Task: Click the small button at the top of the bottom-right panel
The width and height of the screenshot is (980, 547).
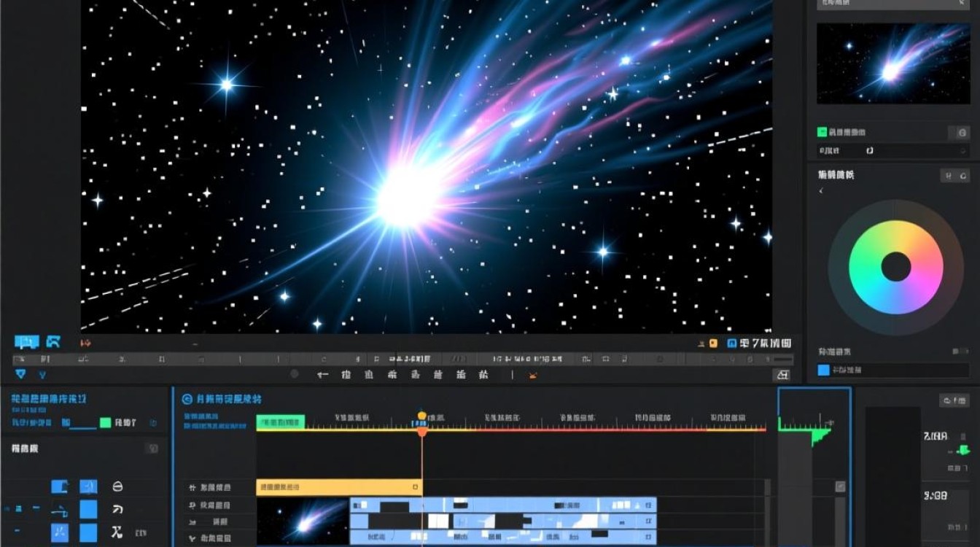Action: click(955, 400)
